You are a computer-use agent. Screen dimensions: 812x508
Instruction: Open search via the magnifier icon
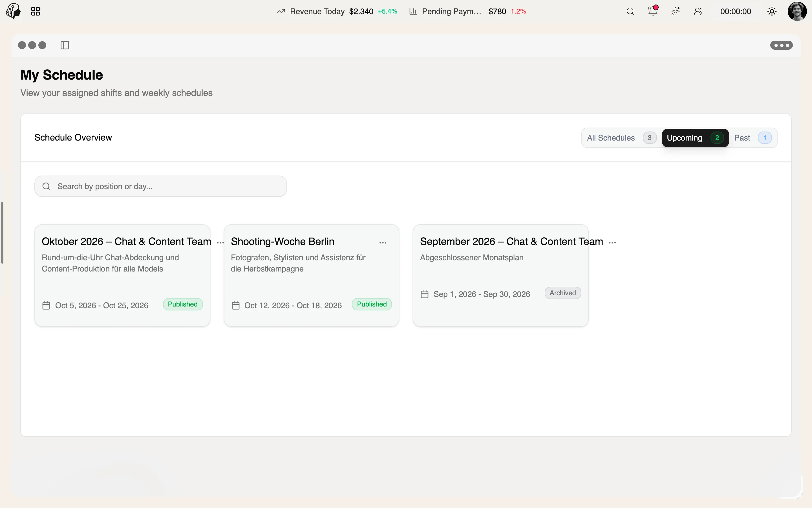[630, 11]
